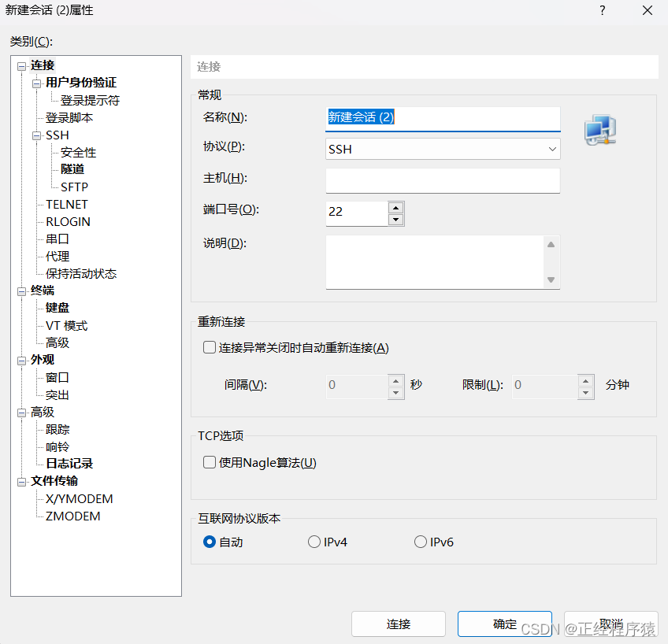Collapse the 连接 tree node
The height and width of the screenshot is (644, 668).
pos(21,66)
